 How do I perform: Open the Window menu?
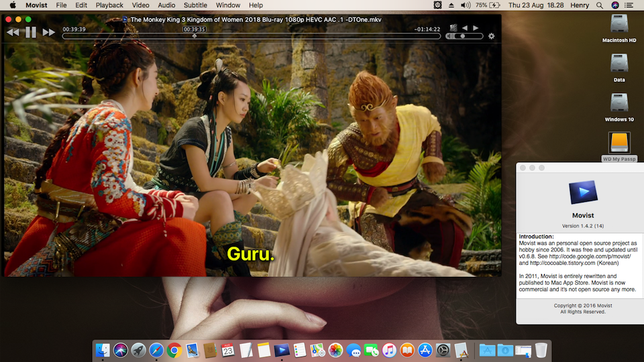[x=228, y=5]
